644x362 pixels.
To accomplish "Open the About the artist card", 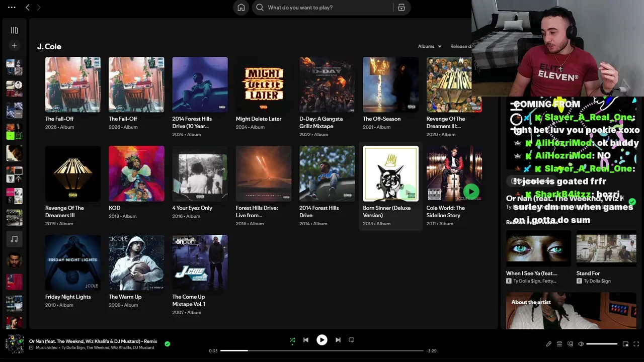I will tap(571, 311).
